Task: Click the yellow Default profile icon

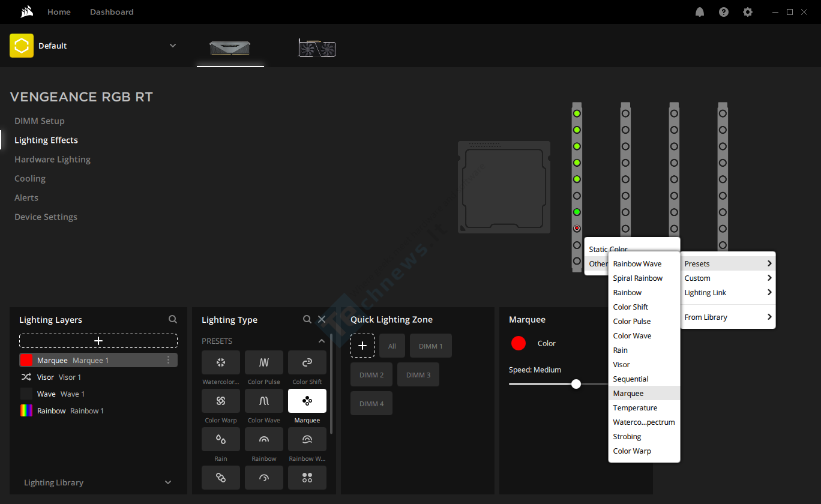Action: (x=22, y=46)
